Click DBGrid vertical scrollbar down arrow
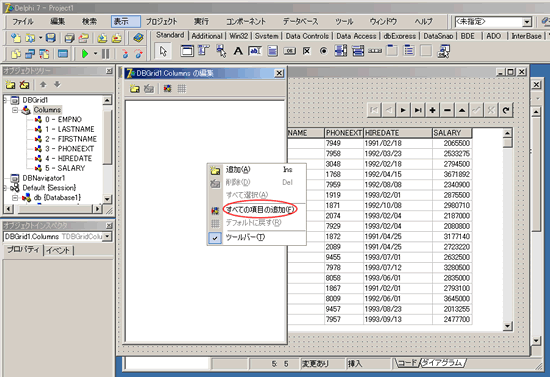 click(508, 326)
